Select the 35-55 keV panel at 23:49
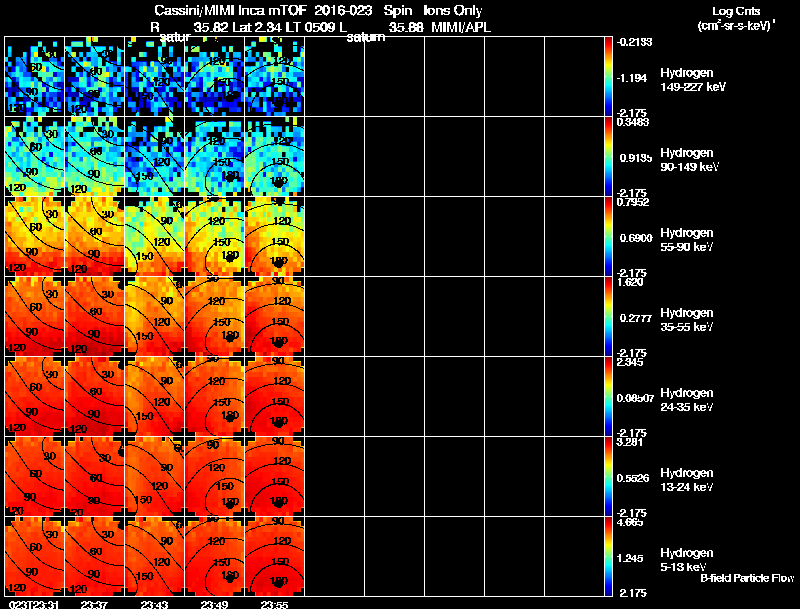This screenshot has height=609, width=800. [214, 317]
